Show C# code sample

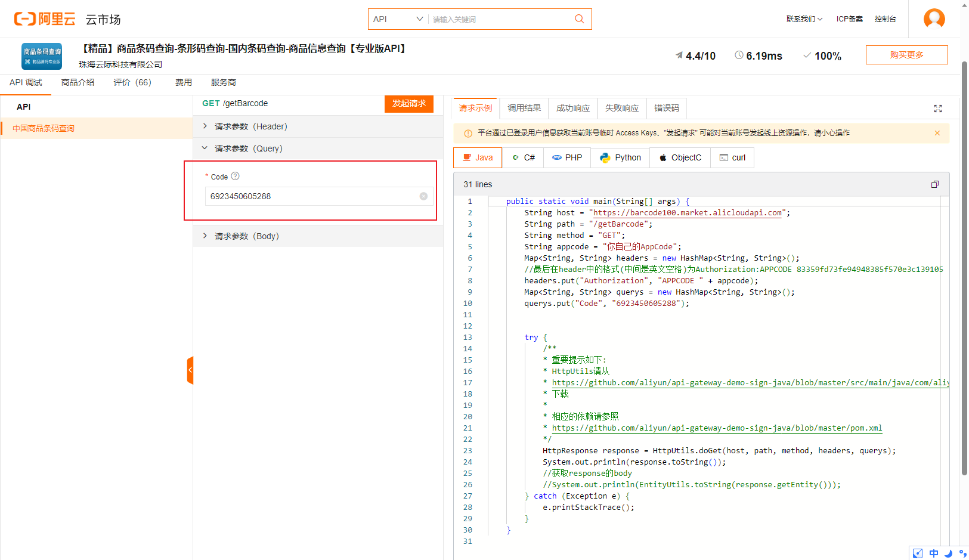(524, 157)
